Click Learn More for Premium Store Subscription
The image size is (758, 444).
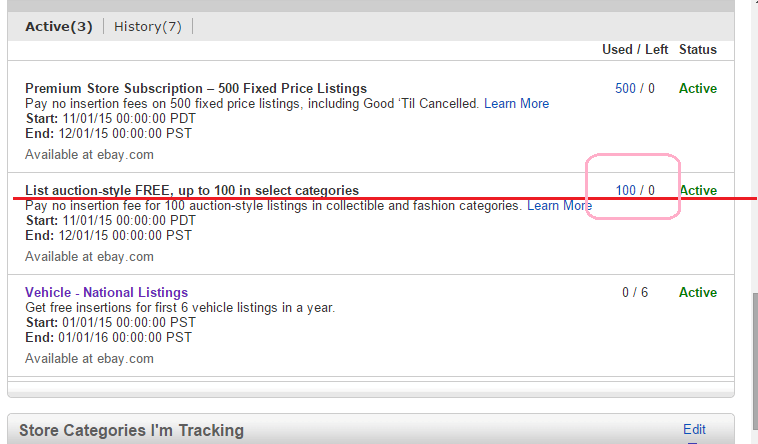click(x=516, y=104)
